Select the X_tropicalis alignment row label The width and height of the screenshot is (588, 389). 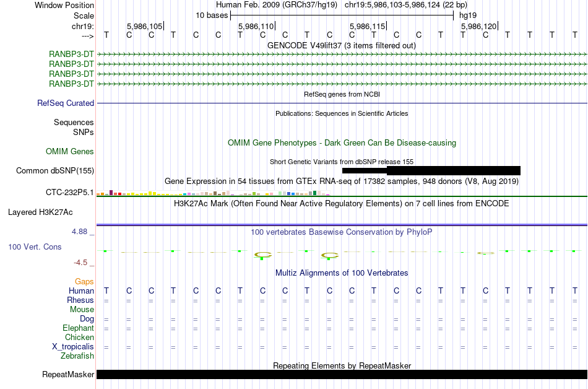point(73,347)
